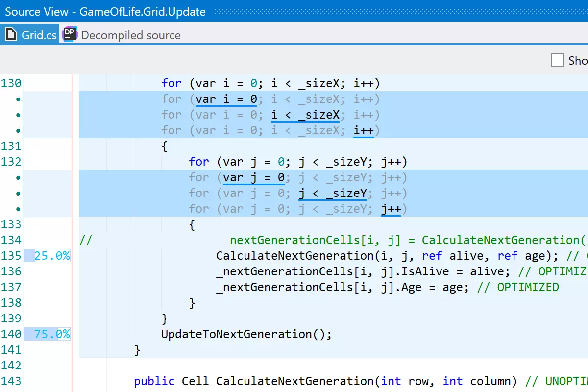Click the bullet marker beside underlined 'i++'
Viewport: 588px width, 392px height.
point(18,131)
